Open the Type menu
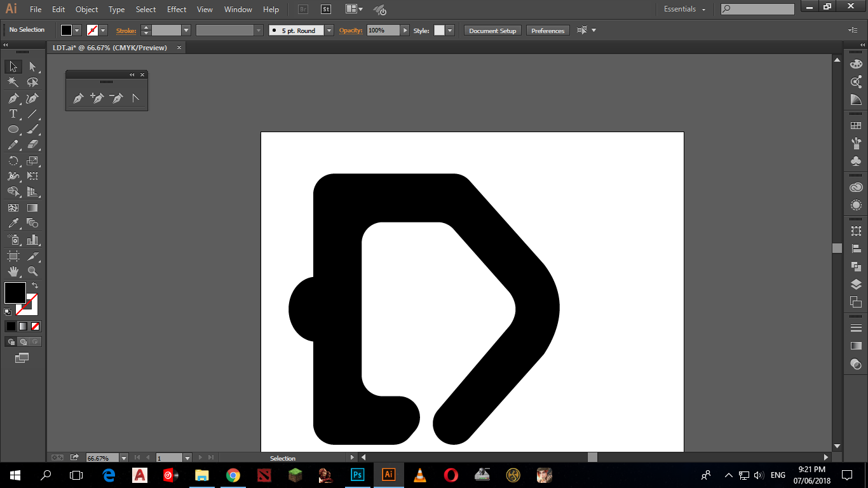868x488 pixels. click(x=116, y=10)
